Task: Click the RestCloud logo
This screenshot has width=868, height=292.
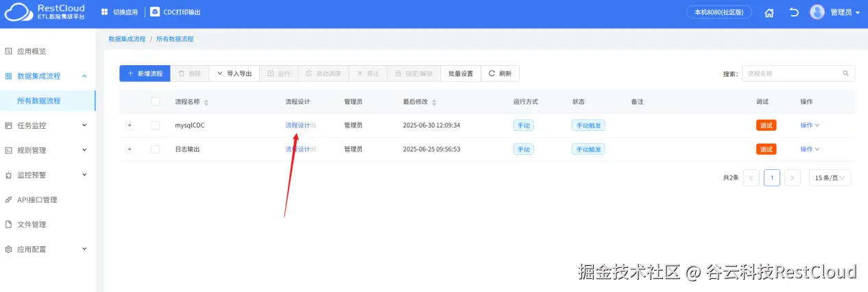Action: (45, 12)
